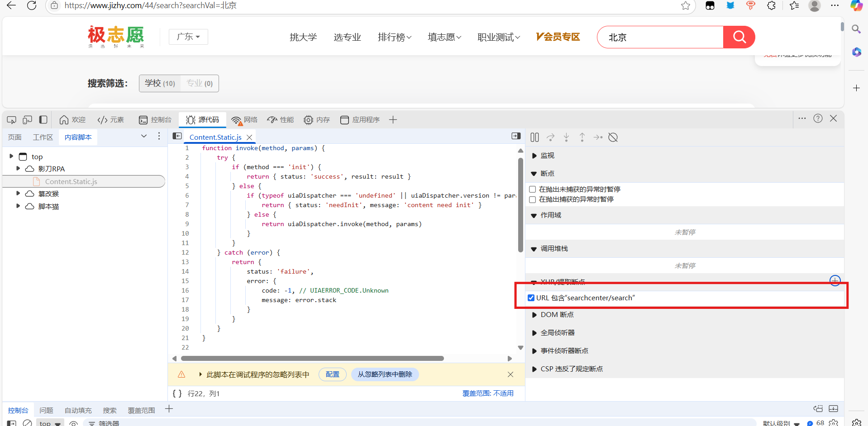Click the single step arrow icon
The width and height of the screenshot is (868, 426).
(598, 137)
